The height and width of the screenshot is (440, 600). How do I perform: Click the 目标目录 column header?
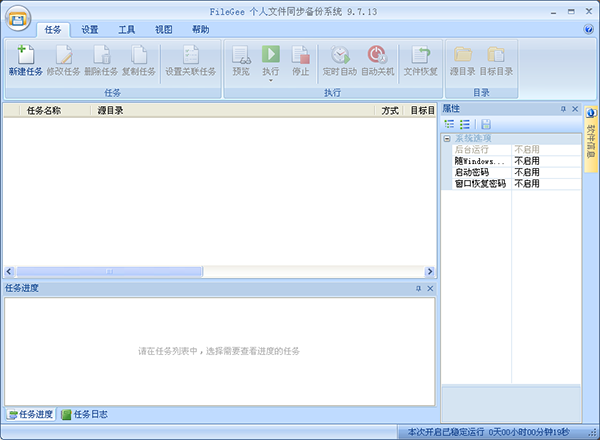click(422, 111)
